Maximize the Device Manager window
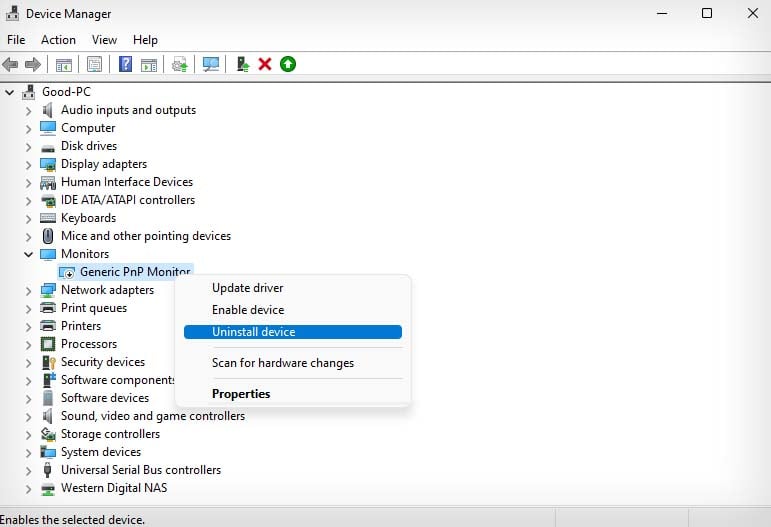This screenshot has height=527, width=771. (x=707, y=13)
